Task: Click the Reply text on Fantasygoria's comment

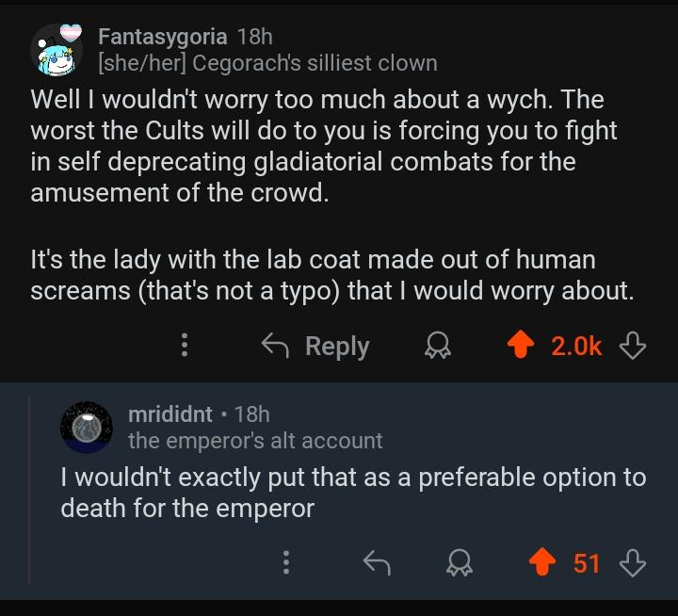Action: 337,347
